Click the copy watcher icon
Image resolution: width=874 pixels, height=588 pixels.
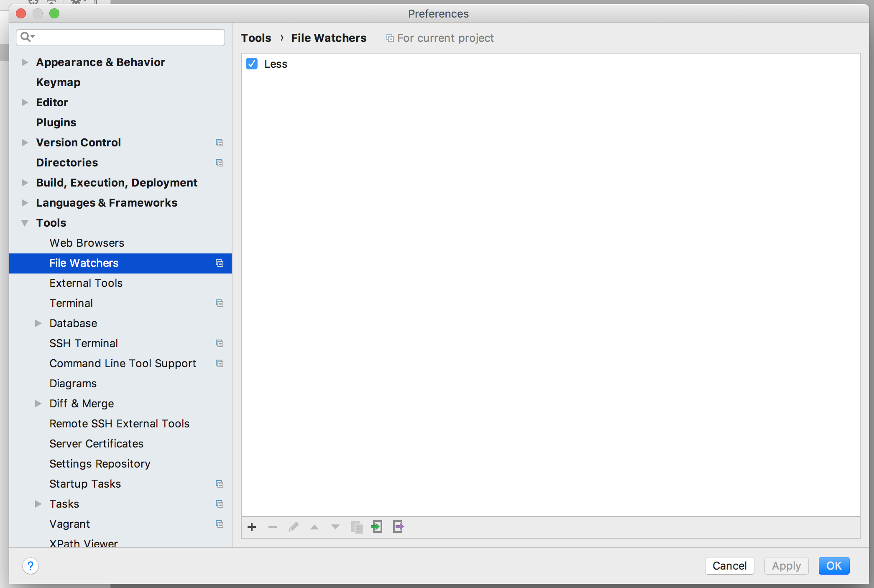coord(357,527)
